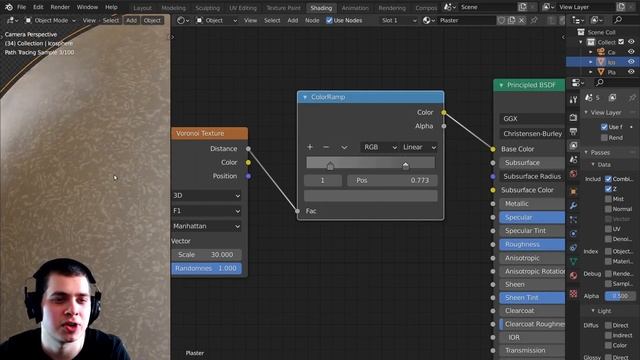Open the World properties tab icon
The width and height of the screenshot is (640, 360).
[573, 173]
